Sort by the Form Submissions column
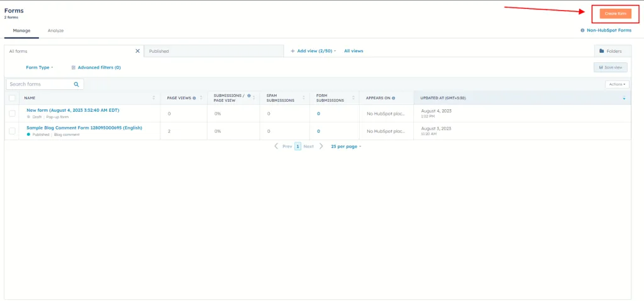 pyautogui.click(x=353, y=98)
